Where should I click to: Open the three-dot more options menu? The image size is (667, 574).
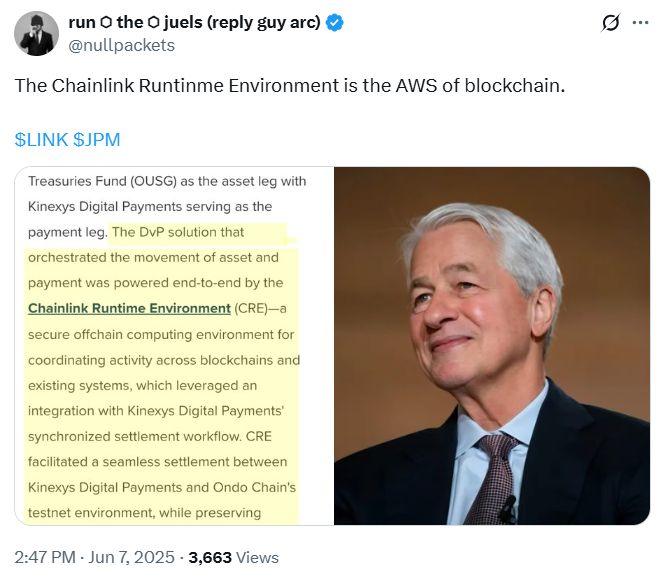pyautogui.click(x=639, y=23)
